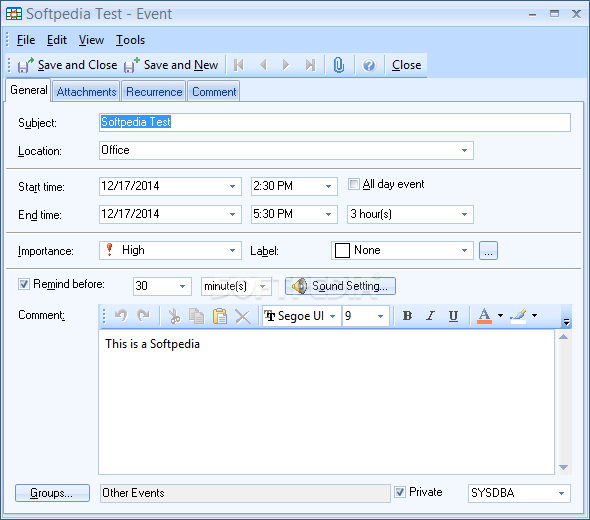Open the Edit menu

57,40
